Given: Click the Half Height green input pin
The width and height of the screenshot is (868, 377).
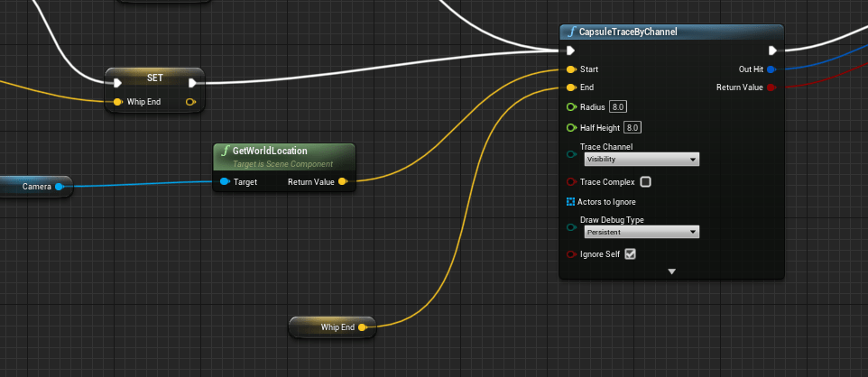Looking at the screenshot, I should click(571, 127).
